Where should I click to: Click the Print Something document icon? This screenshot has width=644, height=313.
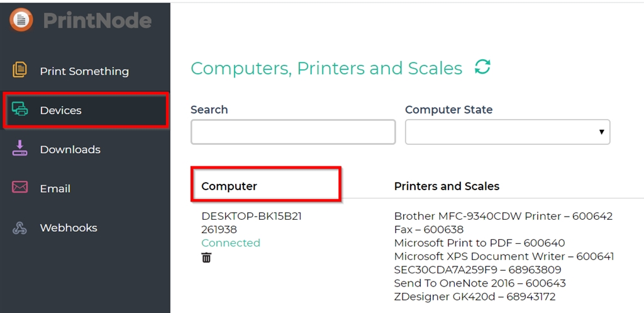(x=19, y=70)
